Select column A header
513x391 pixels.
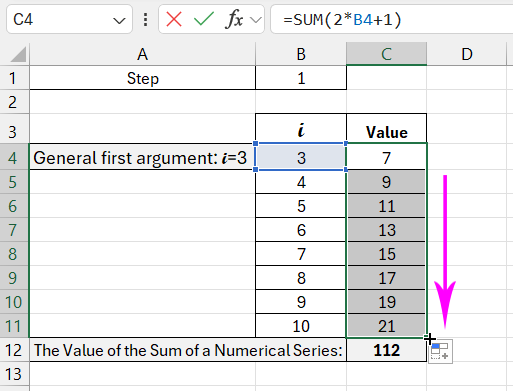[142, 54]
